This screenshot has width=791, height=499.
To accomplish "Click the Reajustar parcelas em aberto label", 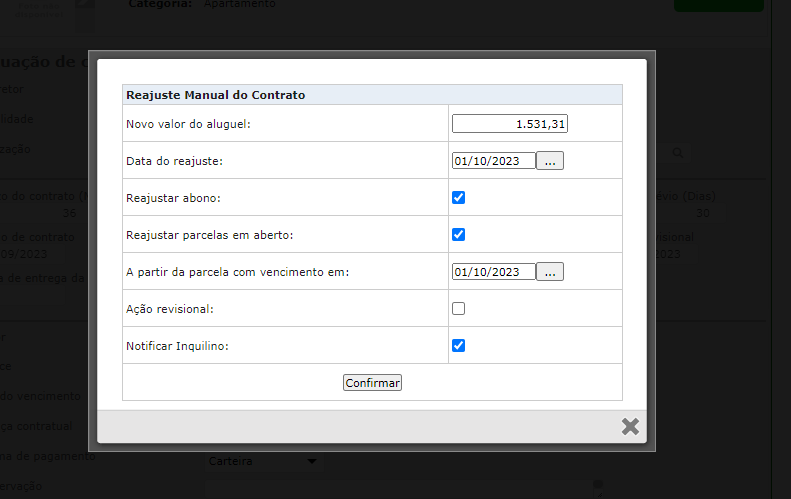I will tap(209, 235).
